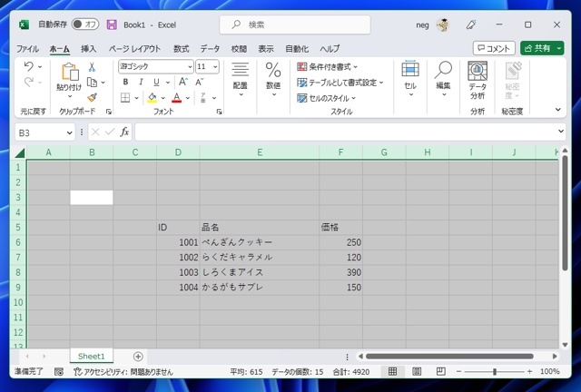This screenshot has width=581, height=392.
Task: Click the pen icon in the title bar
Action: (471, 24)
